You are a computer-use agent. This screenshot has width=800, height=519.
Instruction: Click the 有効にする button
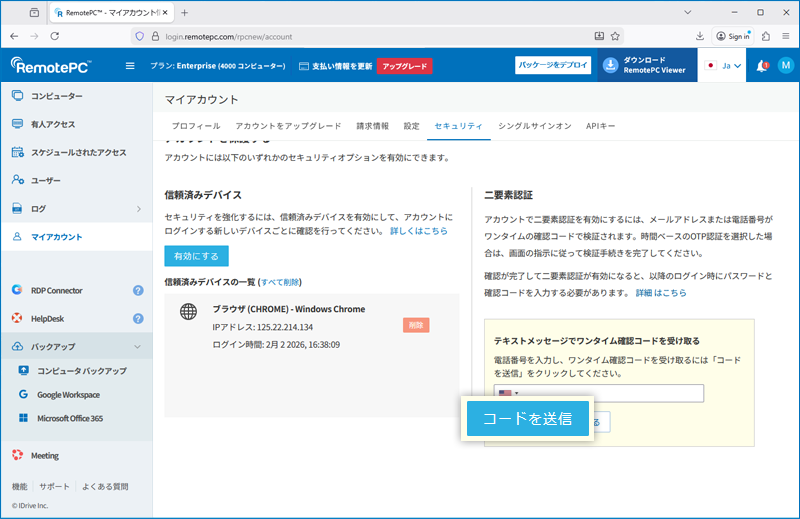pyautogui.click(x=196, y=256)
